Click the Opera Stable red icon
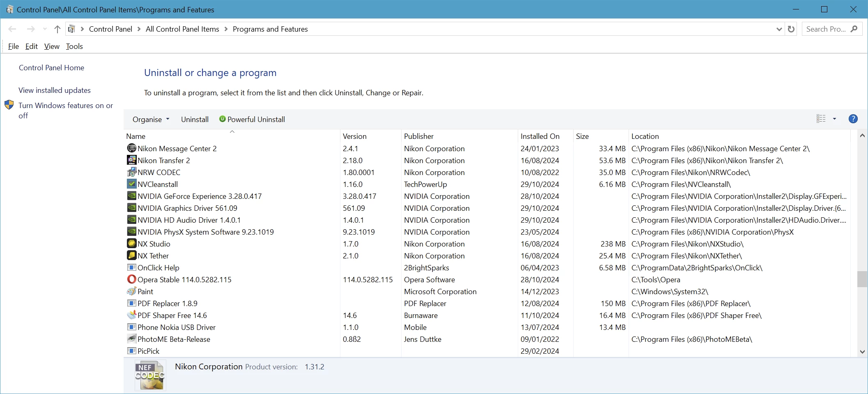This screenshot has height=394, width=868. (x=131, y=279)
